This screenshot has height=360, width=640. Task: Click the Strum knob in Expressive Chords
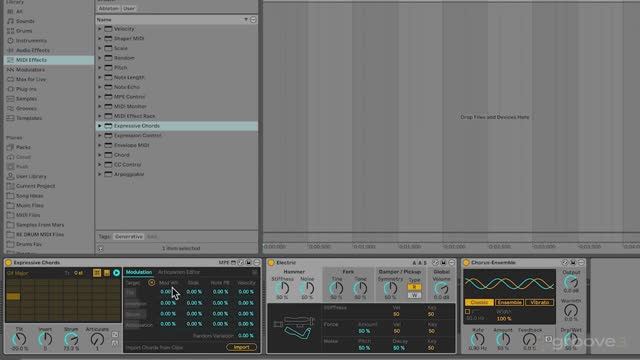pos(71,339)
